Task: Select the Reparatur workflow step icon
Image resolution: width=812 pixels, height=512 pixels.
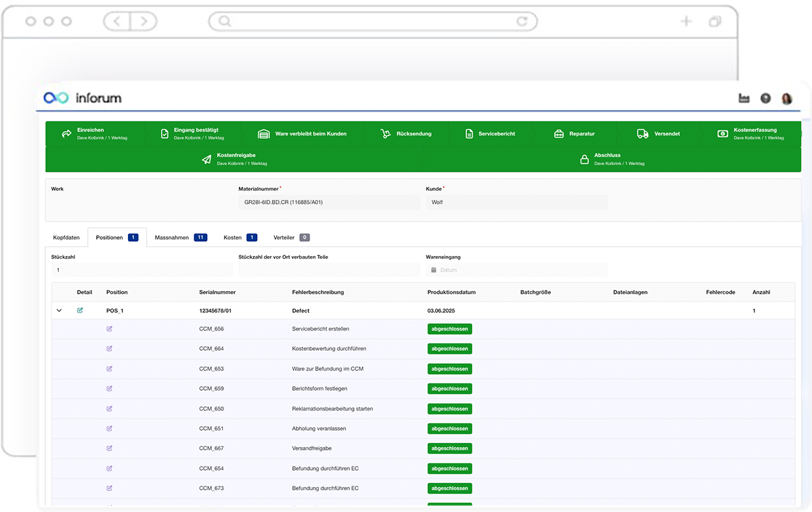Action: click(558, 133)
